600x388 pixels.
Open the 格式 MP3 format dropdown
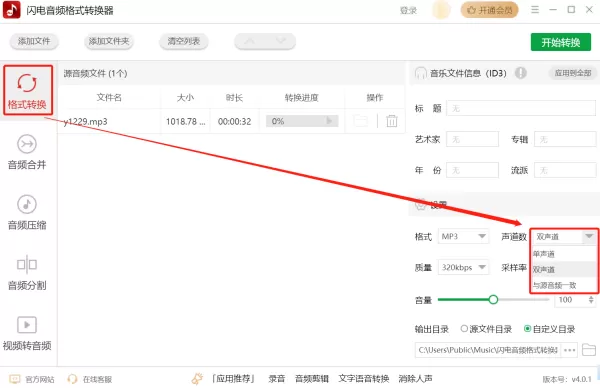click(463, 236)
